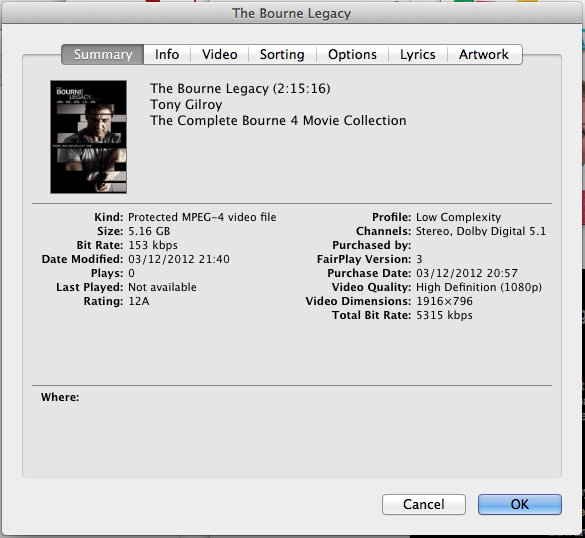This screenshot has width=585, height=538.
Task: Click the director name 'Tony Gilroy'
Action: 186,105
